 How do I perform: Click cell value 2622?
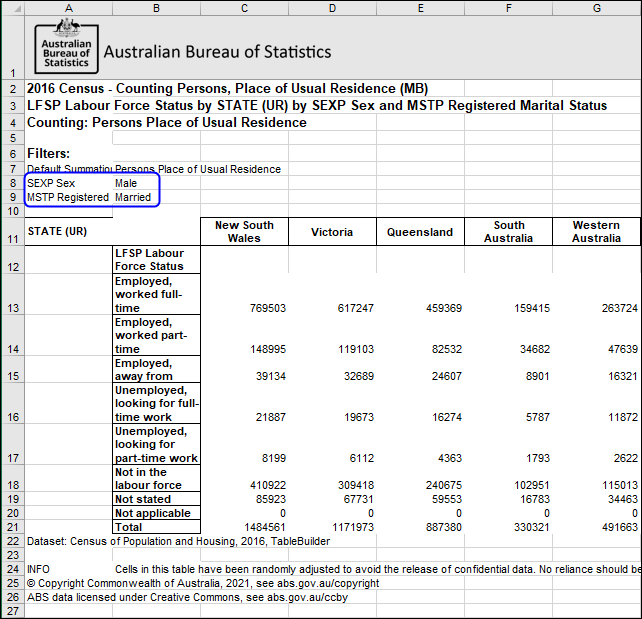click(626, 458)
